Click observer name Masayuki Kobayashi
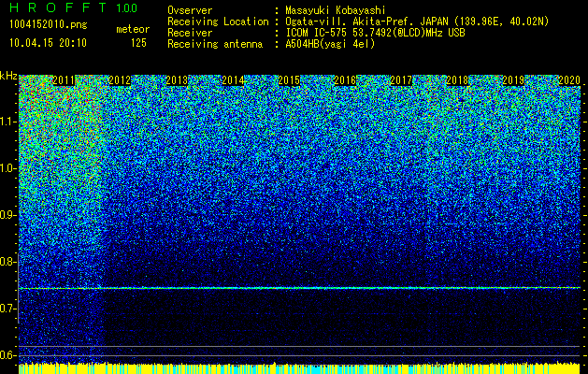 (335, 10)
